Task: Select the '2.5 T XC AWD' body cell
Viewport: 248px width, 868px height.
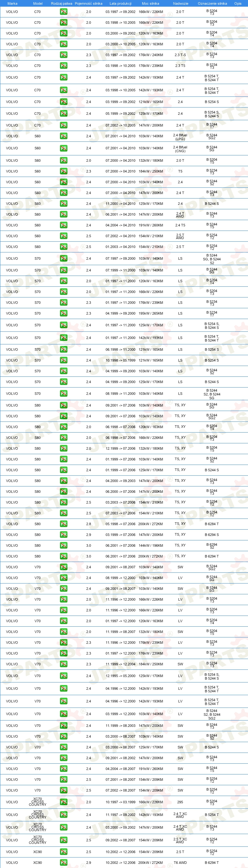Action: point(180,840)
